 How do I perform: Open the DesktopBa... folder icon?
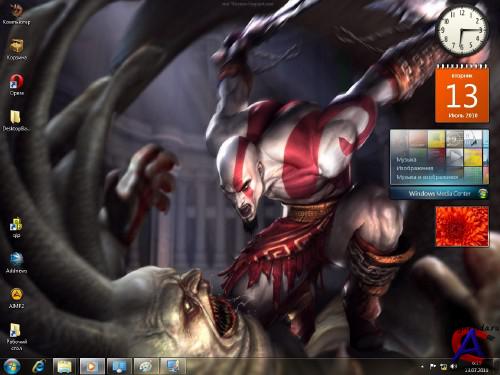(x=16, y=120)
